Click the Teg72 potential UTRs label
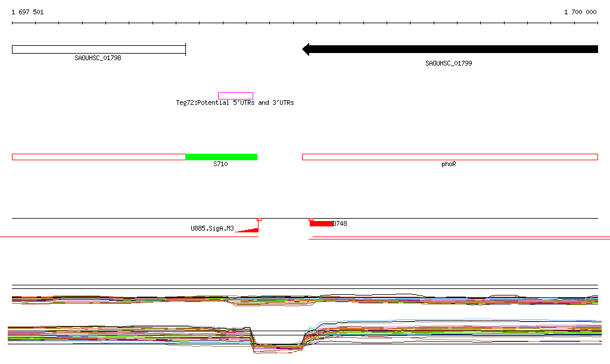Viewport: 610px width, 364px height. coord(235,102)
